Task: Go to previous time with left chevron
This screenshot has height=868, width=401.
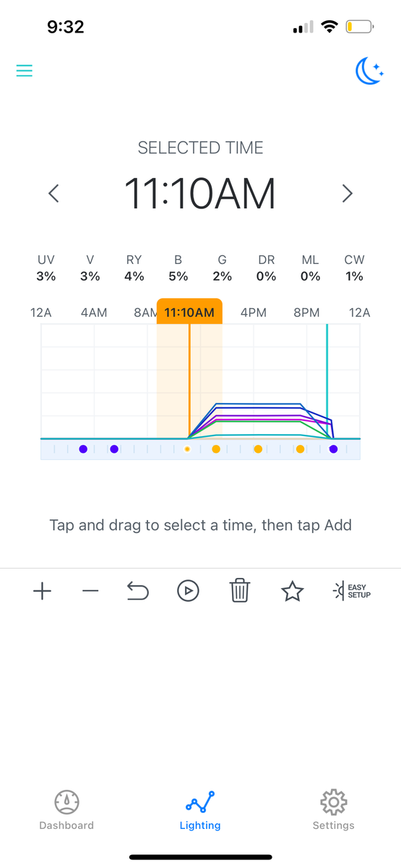Action: [x=53, y=193]
